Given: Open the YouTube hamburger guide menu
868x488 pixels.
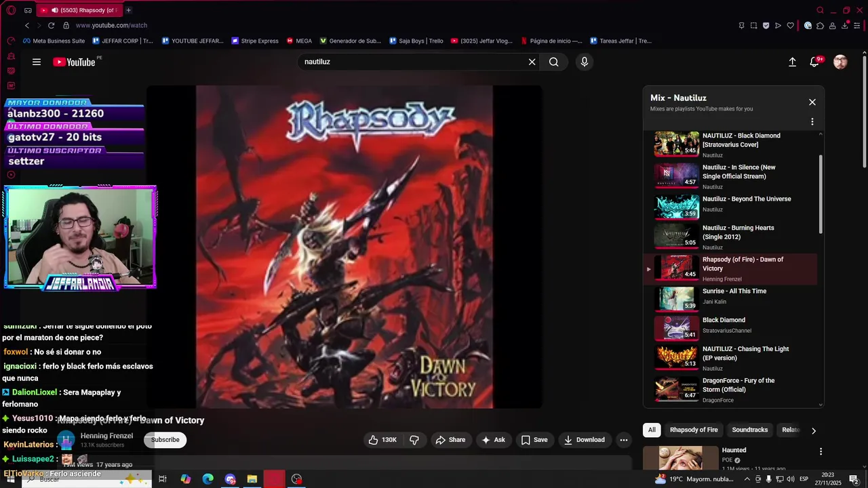Looking at the screenshot, I should (x=37, y=62).
